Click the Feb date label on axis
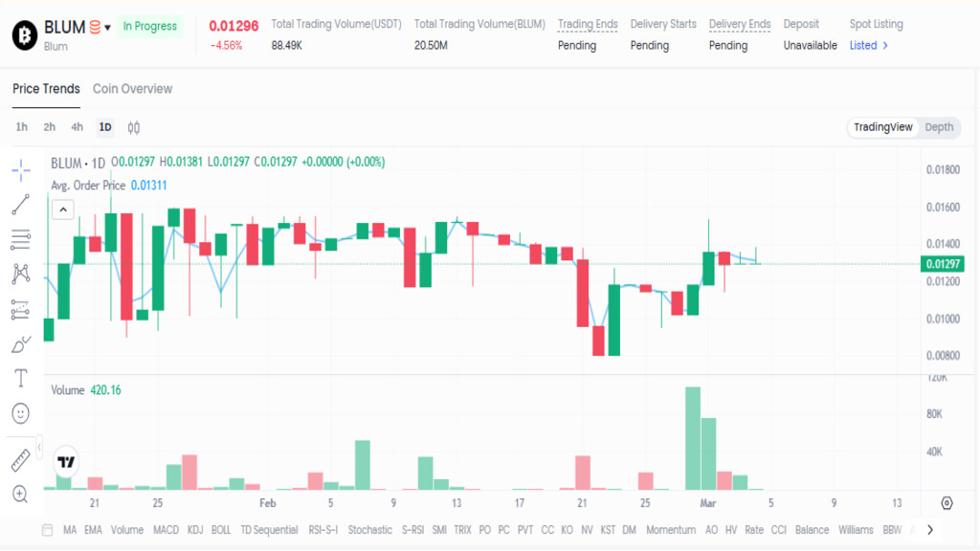The width and height of the screenshot is (980, 551). [x=268, y=503]
